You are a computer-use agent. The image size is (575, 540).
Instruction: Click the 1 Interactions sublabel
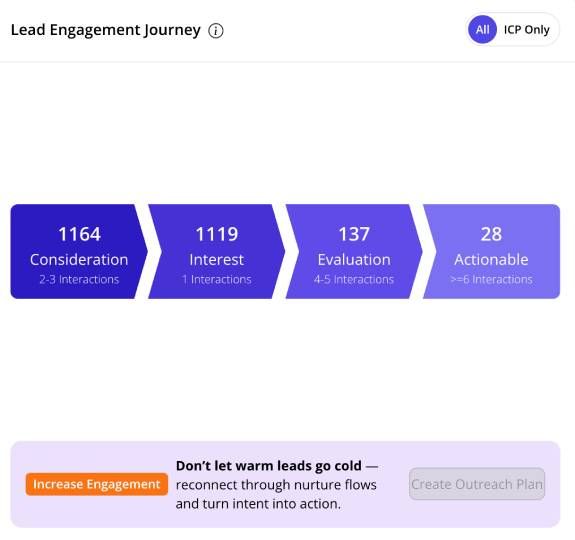(x=217, y=279)
